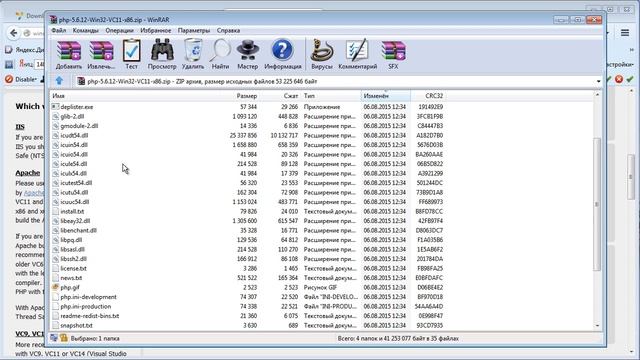This screenshot has height=360, width=640.
Task: Select the file php.ini-development
Action: [x=88, y=297]
